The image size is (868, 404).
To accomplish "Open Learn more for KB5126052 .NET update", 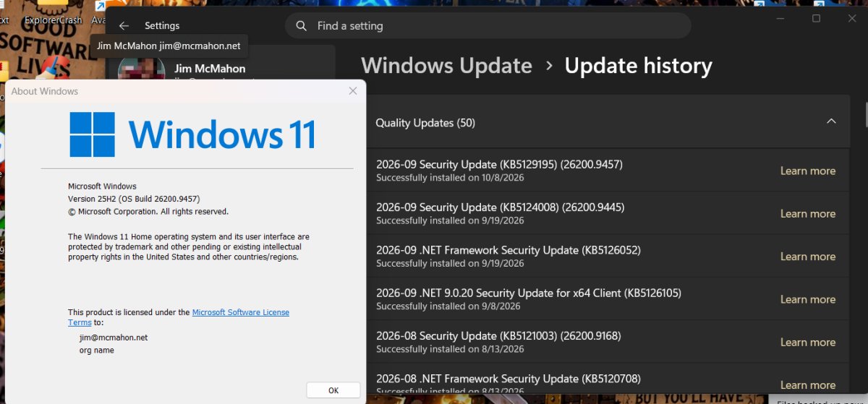I will (807, 256).
